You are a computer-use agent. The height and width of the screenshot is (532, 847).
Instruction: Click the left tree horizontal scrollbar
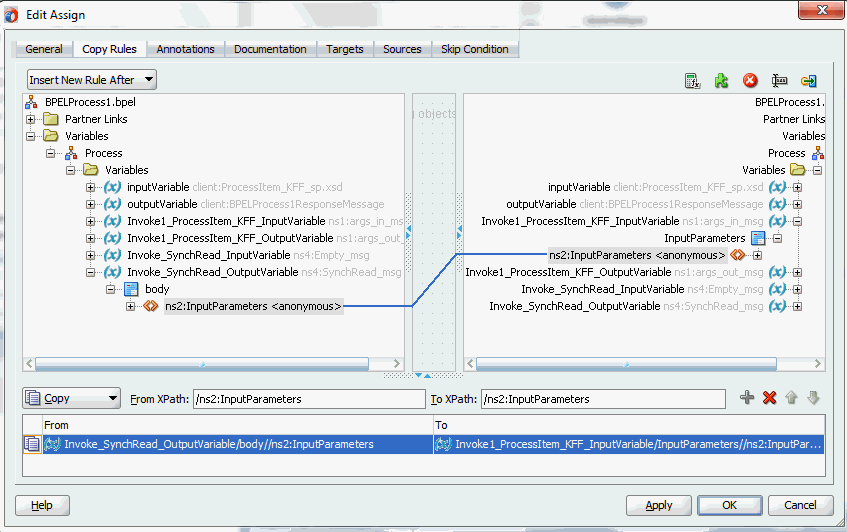click(202, 363)
